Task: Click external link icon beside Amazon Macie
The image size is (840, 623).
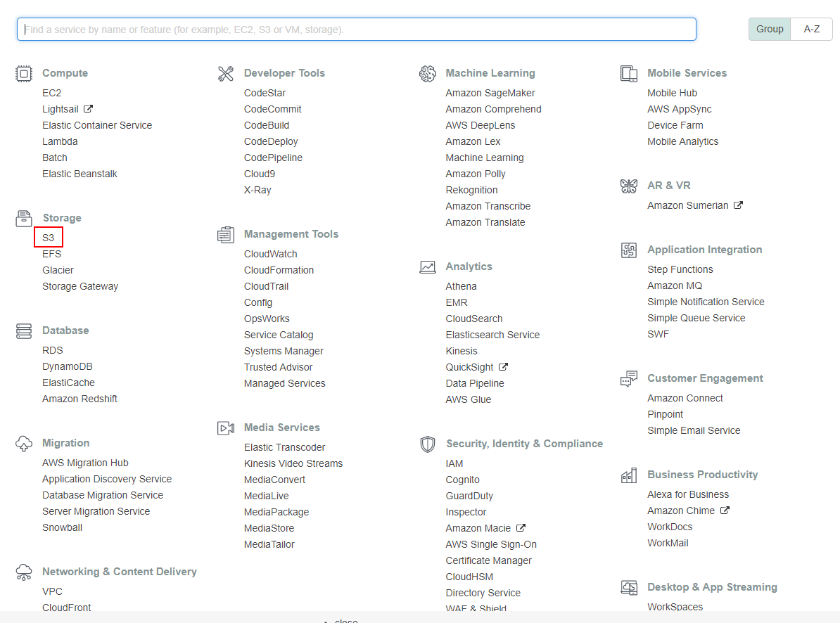Action: tap(521, 528)
